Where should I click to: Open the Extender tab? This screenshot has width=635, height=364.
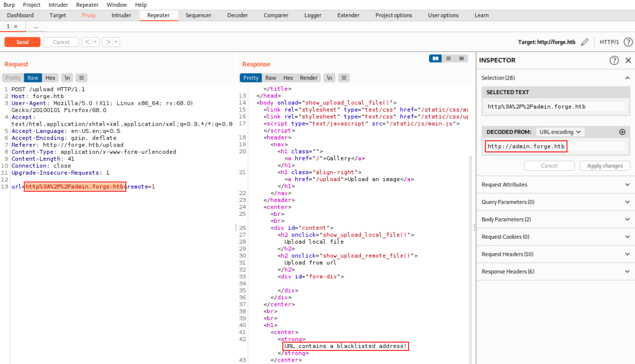tap(348, 16)
